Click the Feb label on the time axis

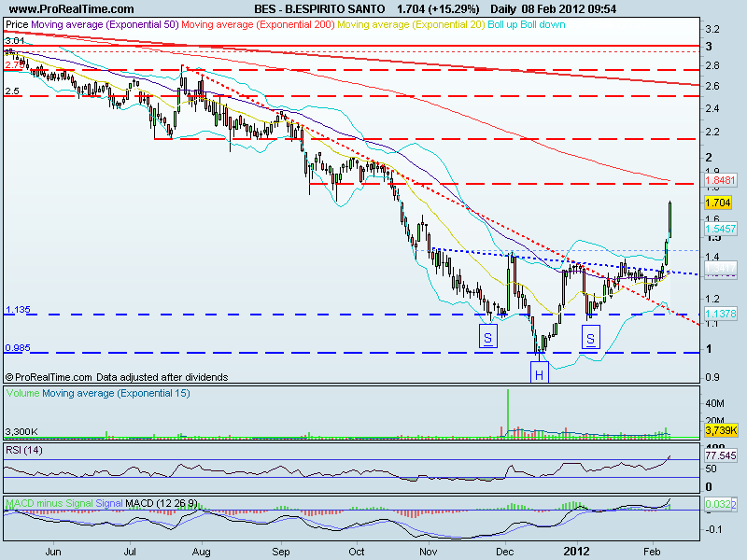pyautogui.click(x=652, y=552)
